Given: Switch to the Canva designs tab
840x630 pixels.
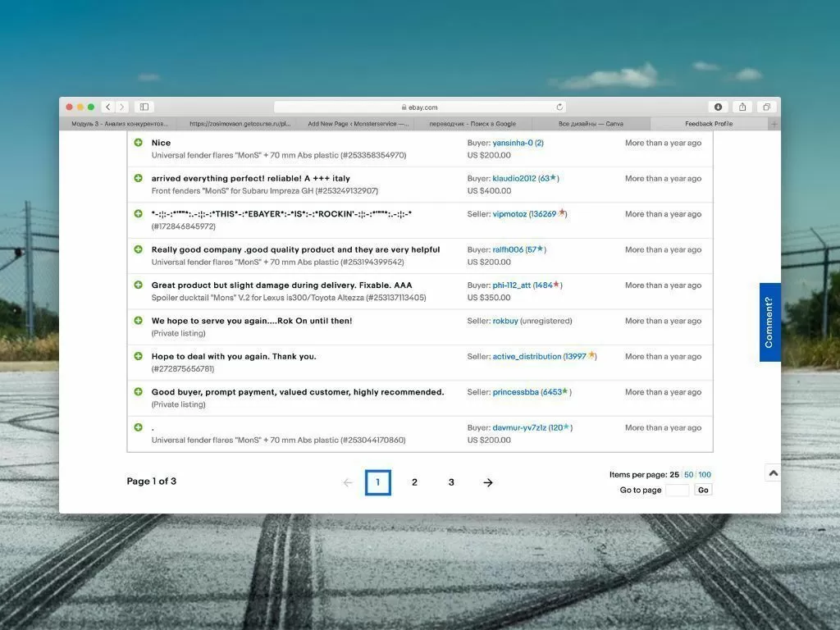Looking at the screenshot, I should pyautogui.click(x=591, y=124).
